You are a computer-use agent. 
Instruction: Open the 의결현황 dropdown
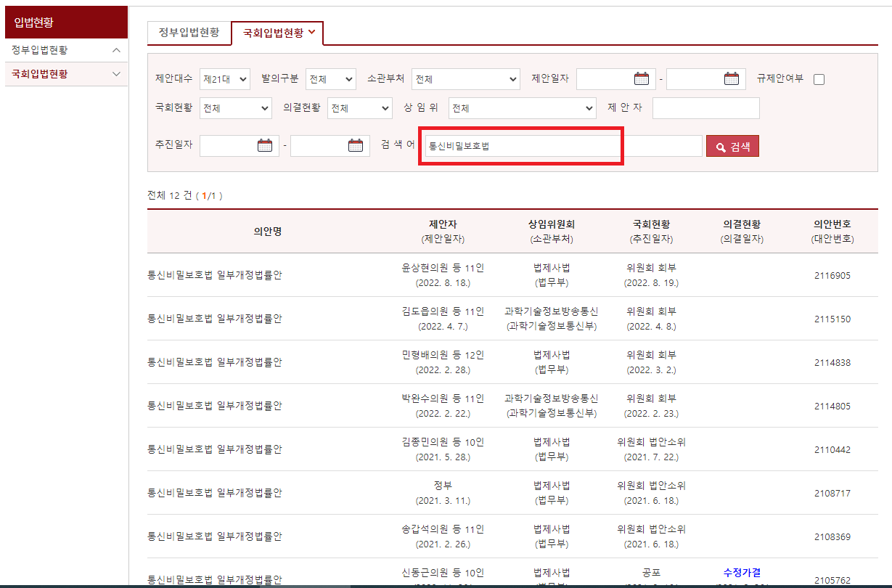click(x=360, y=108)
